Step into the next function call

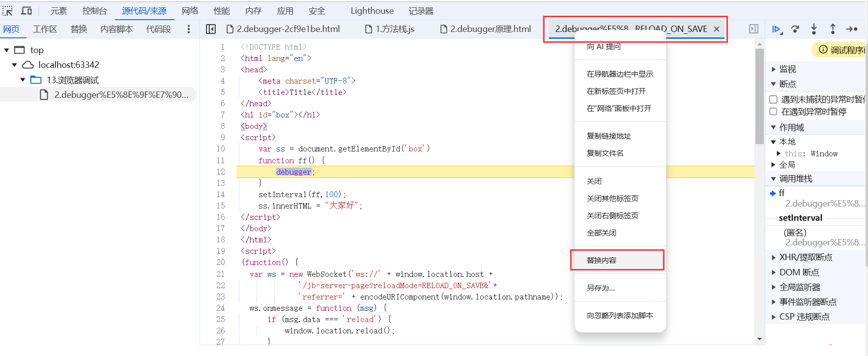(814, 29)
